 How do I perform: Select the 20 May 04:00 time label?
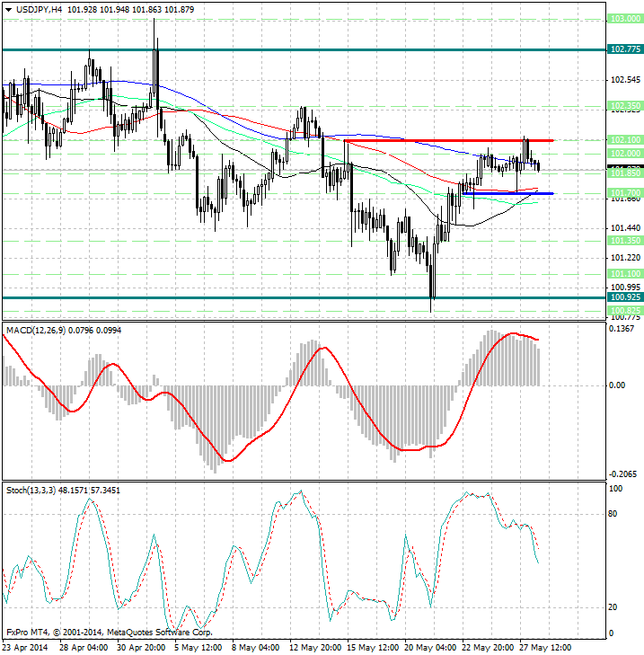click(430, 648)
